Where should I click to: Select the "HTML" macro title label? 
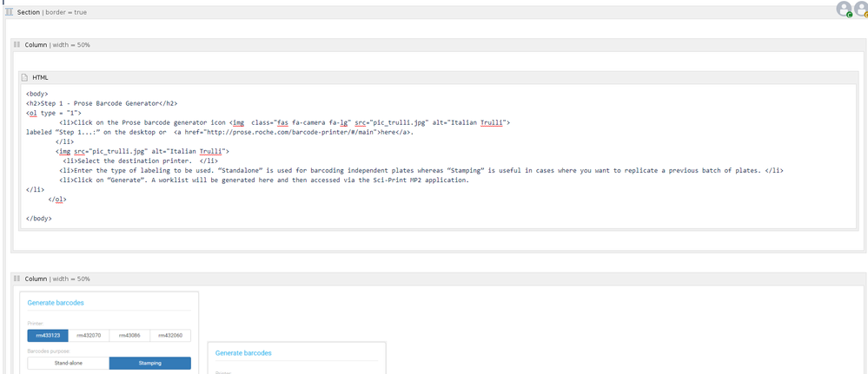(x=41, y=77)
